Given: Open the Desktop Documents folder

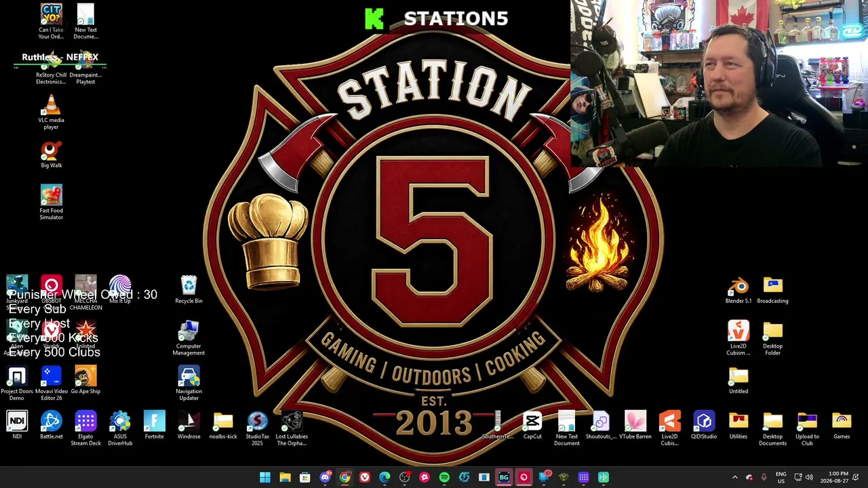Looking at the screenshot, I should coord(772,429).
